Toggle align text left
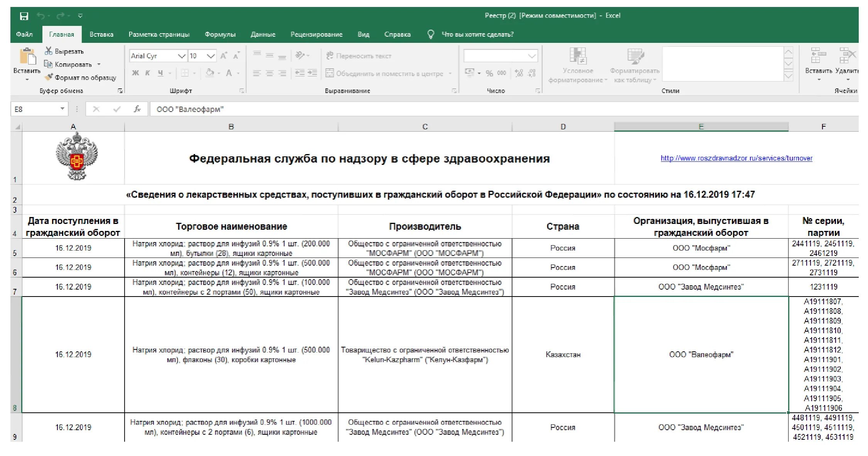Screen dimensions: 868x456 (257, 73)
